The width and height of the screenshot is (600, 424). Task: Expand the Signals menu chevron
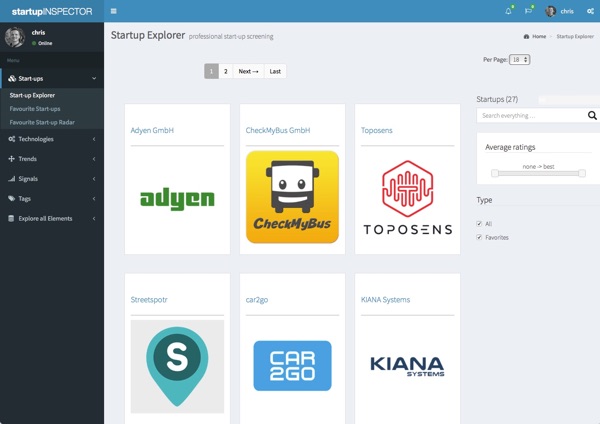tap(94, 179)
